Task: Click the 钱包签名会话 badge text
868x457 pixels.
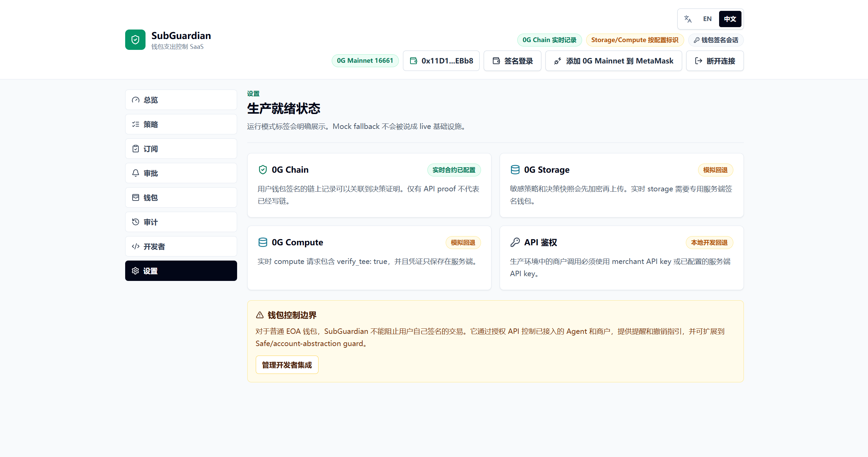Action: coord(720,40)
